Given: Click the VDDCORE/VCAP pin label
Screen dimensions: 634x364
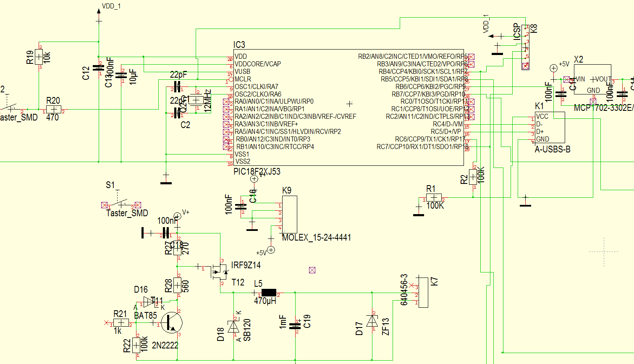Looking at the screenshot, I should (258, 64).
